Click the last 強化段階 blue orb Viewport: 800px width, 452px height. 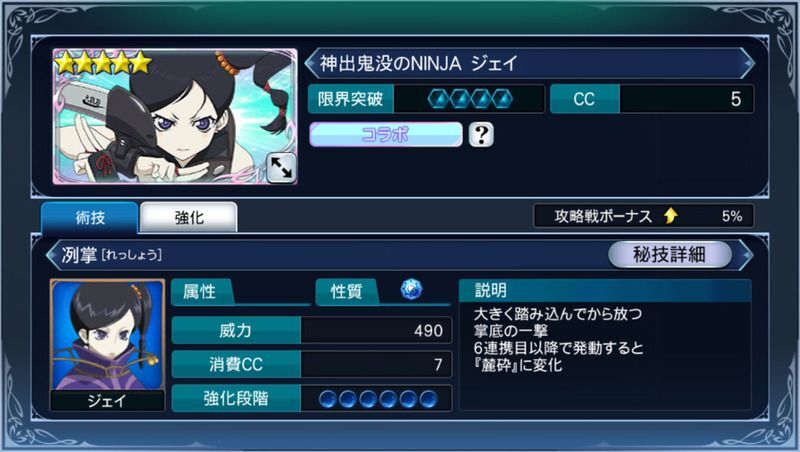coord(428,399)
